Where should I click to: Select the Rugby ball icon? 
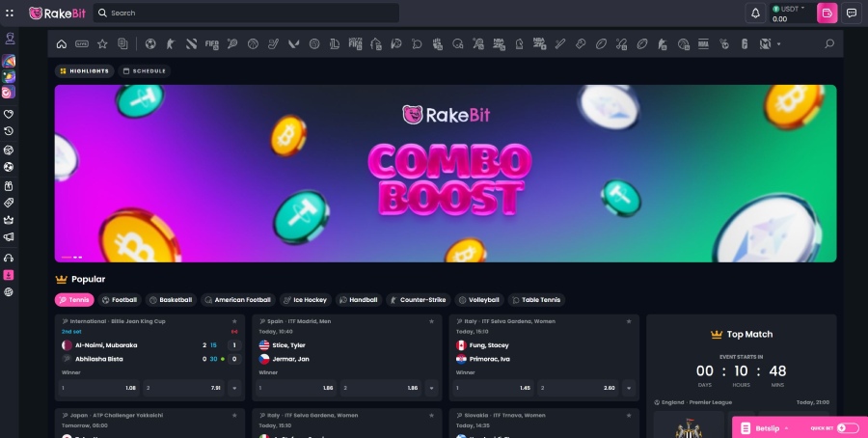click(601, 43)
